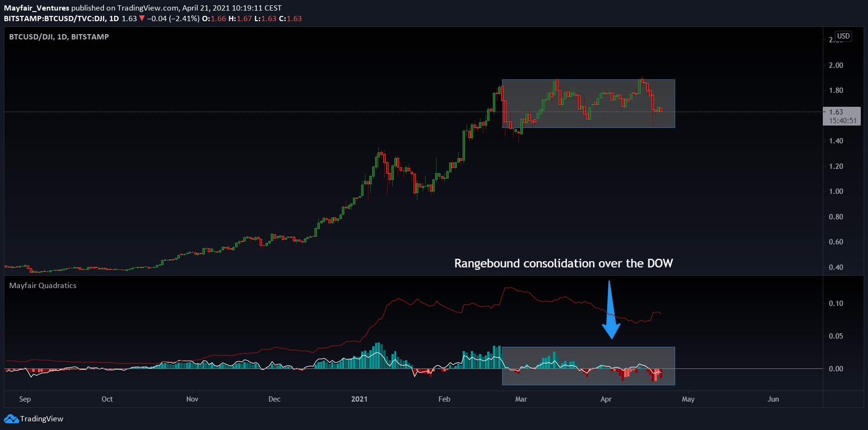Click the 1.40 price axis label
The width and height of the screenshot is (868, 430).
836,141
